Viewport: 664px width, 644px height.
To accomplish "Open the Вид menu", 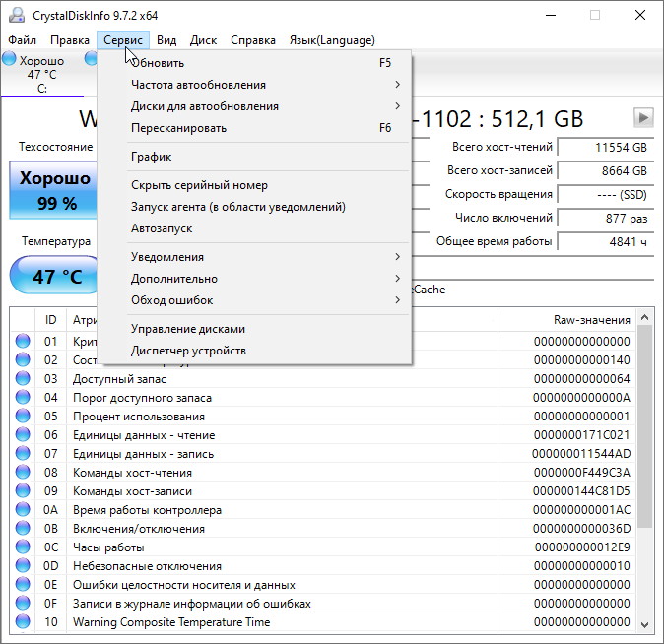I will click(x=166, y=40).
